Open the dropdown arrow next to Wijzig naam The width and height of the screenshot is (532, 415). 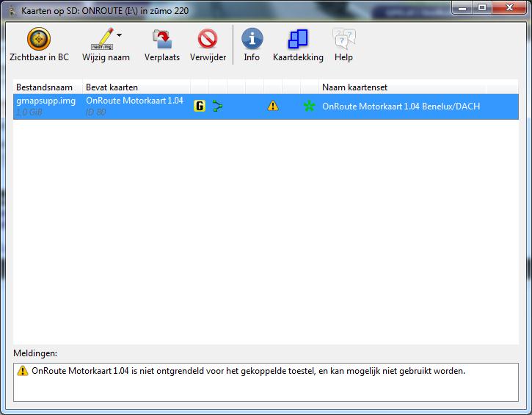point(119,35)
